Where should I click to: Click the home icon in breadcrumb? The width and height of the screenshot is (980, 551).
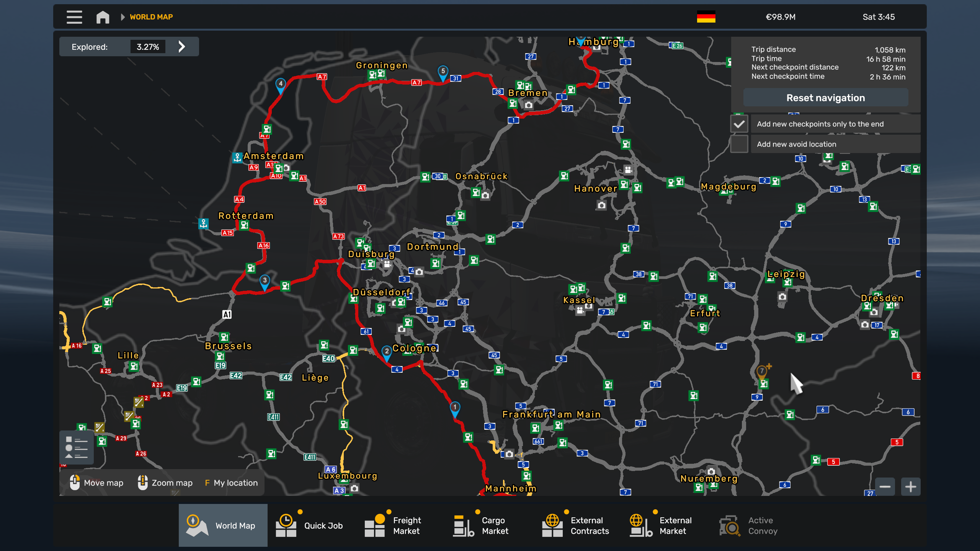[x=103, y=17]
